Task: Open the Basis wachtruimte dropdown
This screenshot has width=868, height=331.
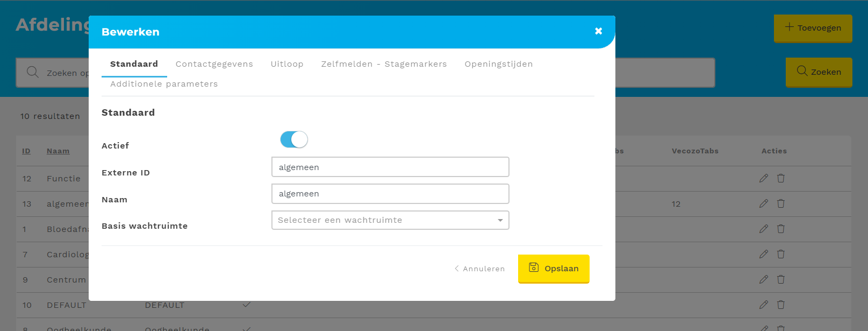Action: (x=390, y=220)
